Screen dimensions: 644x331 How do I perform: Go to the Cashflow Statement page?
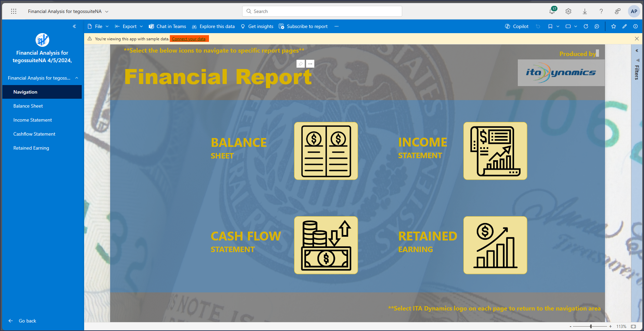[34, 134]
